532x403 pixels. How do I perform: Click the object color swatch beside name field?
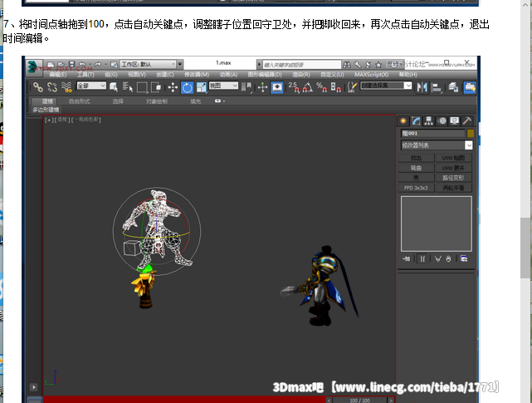pyautogui.click(x=471, y=133)
